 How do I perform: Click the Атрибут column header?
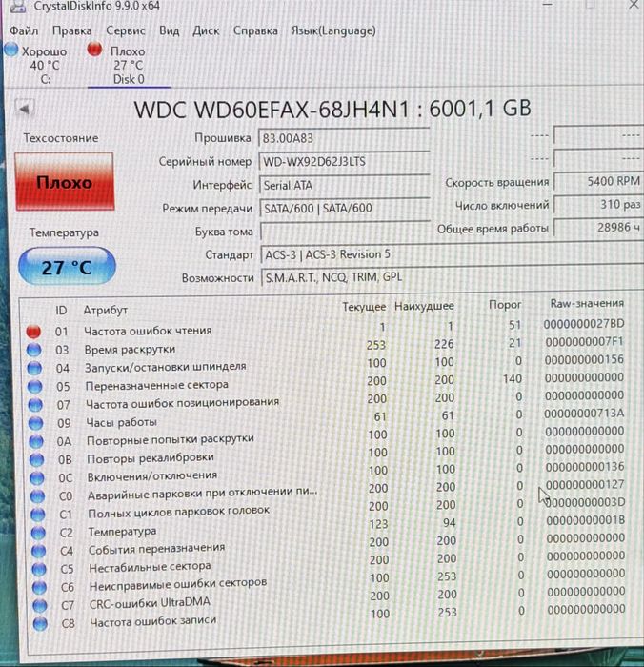pyautogui.click(x=106, y=310)
